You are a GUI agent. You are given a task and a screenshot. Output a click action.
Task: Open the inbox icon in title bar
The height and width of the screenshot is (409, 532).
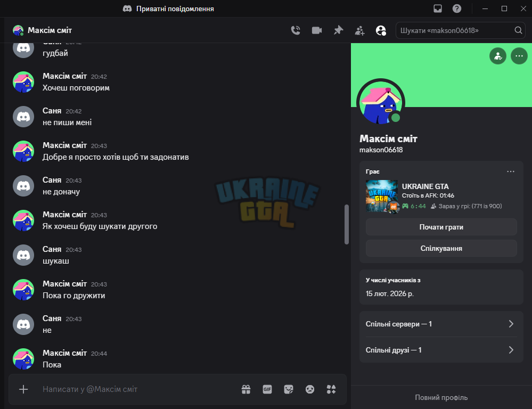coord(438,9)
